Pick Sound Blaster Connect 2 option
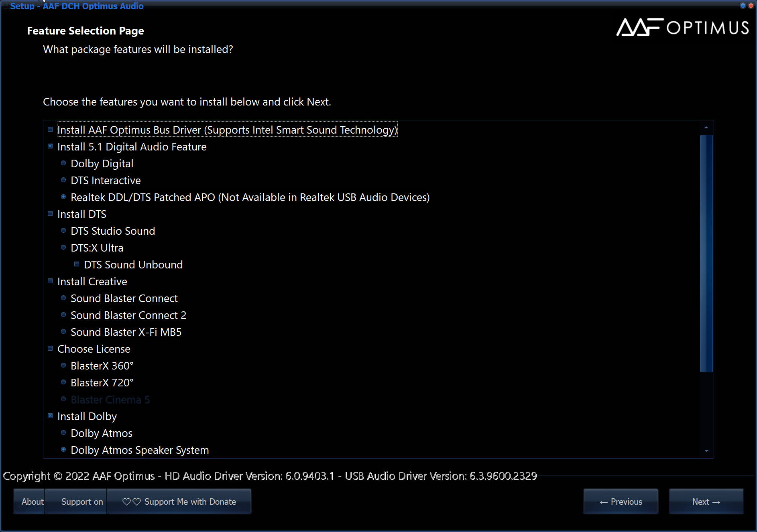This screenshot has height=532, width=757. tap(63, 315)
